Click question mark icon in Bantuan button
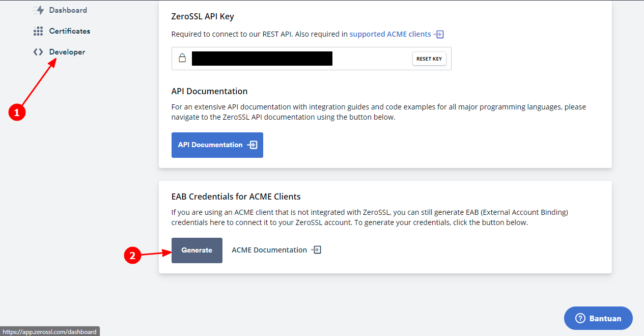Screen dimensions: 644x336 580,318
